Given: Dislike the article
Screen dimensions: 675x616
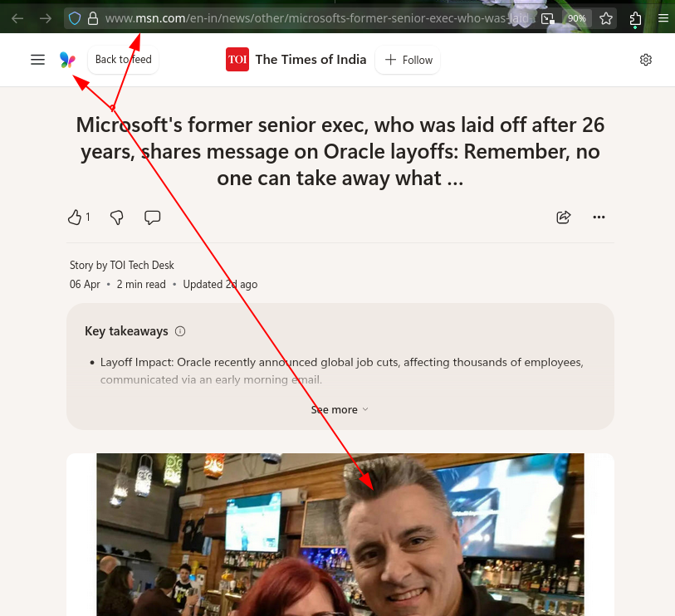Looking at the screenshot, I should point(116,217).
